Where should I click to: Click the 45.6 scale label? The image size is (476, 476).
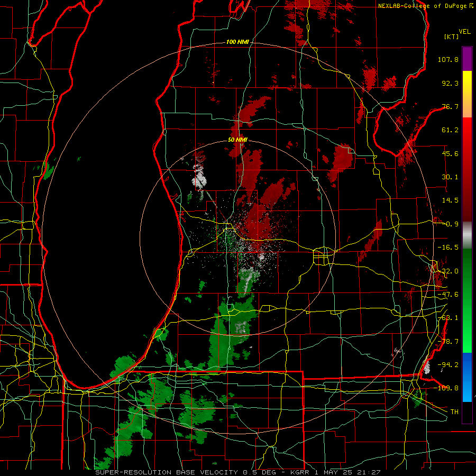tap(450, 153)
